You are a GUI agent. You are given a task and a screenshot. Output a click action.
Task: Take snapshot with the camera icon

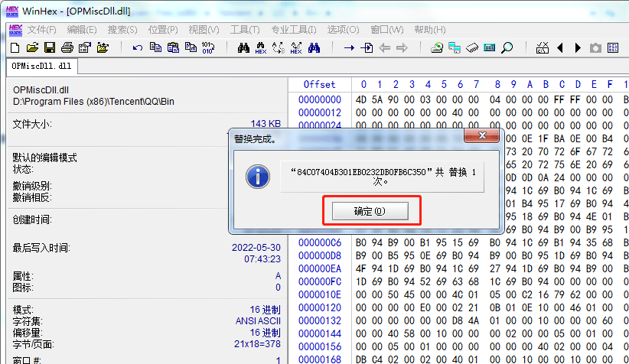(x=595, y=48)
